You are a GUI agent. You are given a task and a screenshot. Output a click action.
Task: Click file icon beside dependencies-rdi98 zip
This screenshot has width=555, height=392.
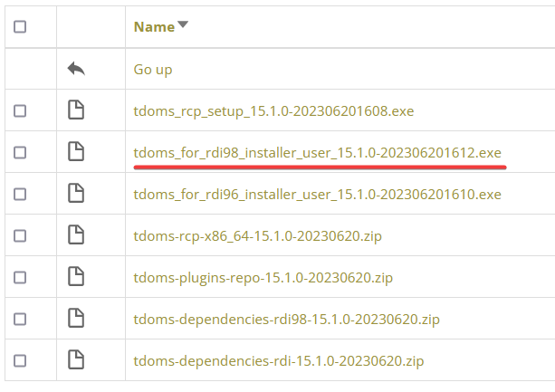(x=76, y=319)
